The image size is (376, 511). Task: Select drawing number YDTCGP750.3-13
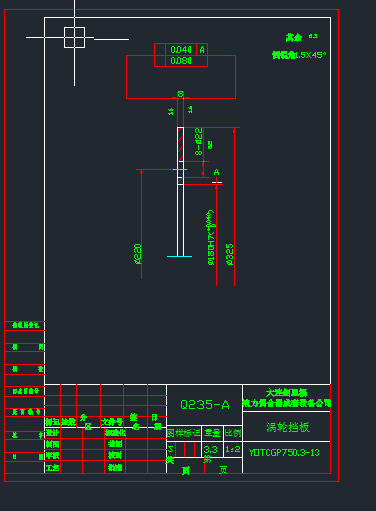(x=284, y=452)
